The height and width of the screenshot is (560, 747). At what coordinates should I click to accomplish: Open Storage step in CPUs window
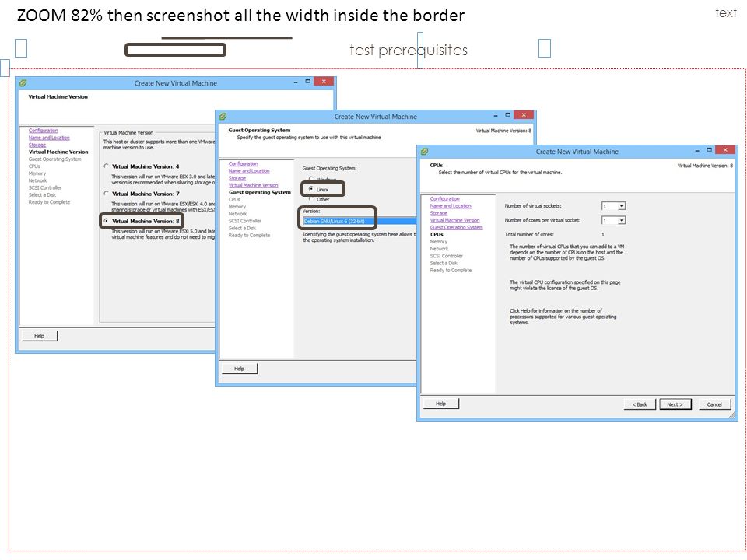pyautogui.click(x=438, y=213)
